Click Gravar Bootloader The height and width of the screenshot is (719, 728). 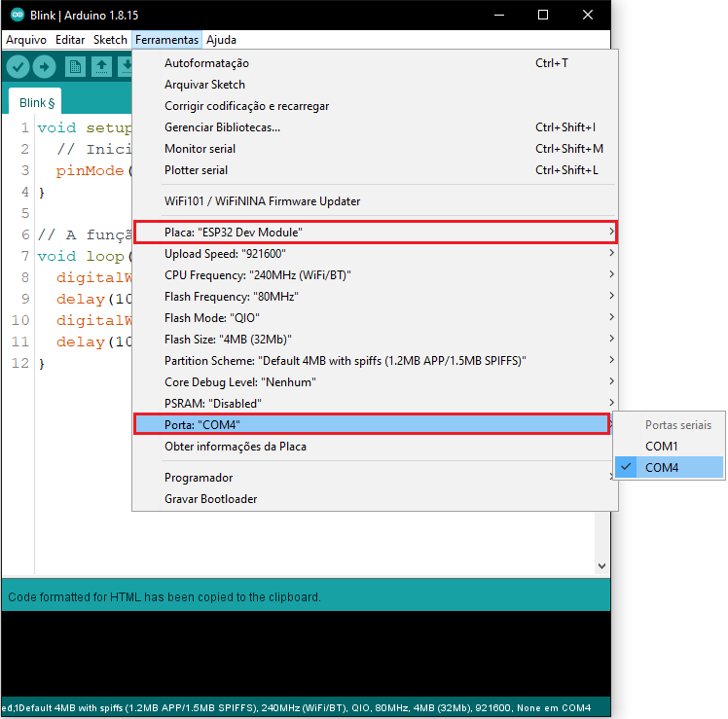[x=375, y=498]
